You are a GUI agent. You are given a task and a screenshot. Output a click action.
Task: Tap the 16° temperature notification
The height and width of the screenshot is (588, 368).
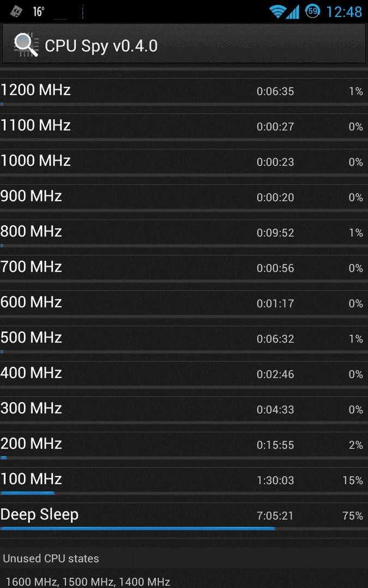click(38, 11)
